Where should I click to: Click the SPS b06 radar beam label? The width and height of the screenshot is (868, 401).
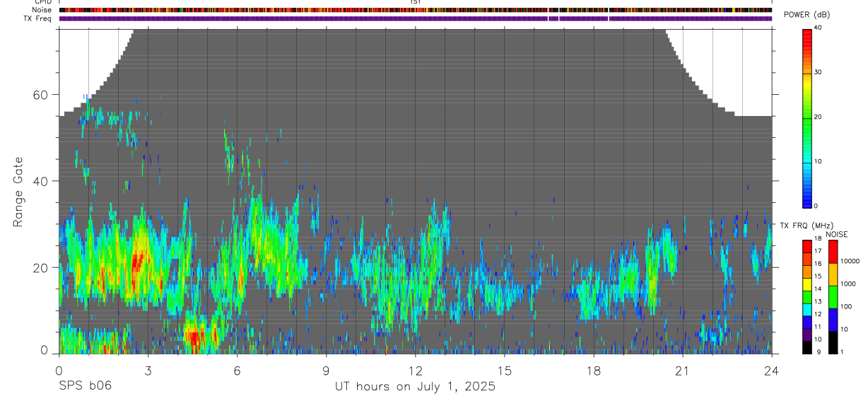coord(85,386)
